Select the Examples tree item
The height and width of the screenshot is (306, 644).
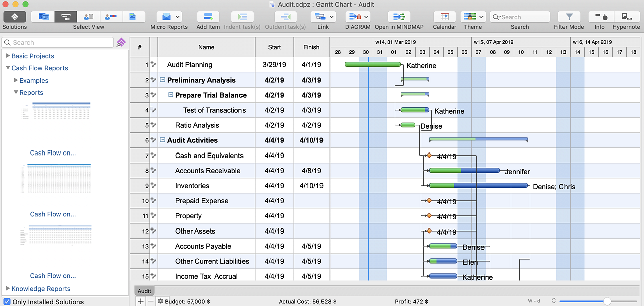[34, 81]
